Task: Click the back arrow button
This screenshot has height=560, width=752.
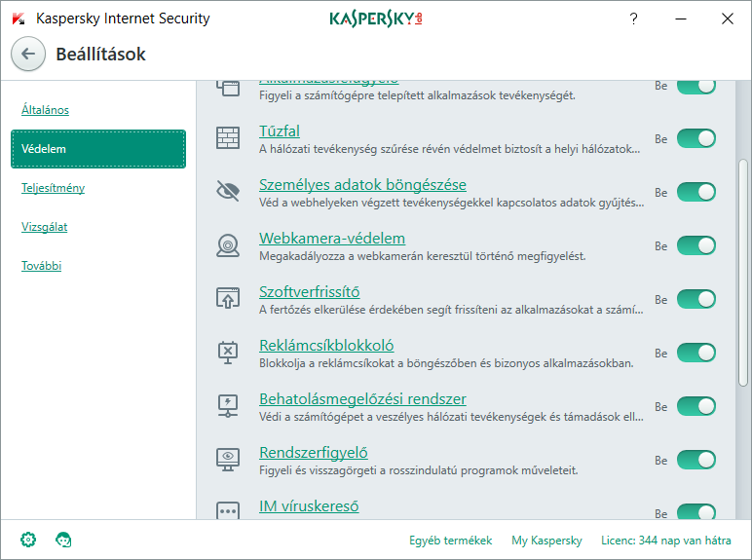Action: point(27,55)
